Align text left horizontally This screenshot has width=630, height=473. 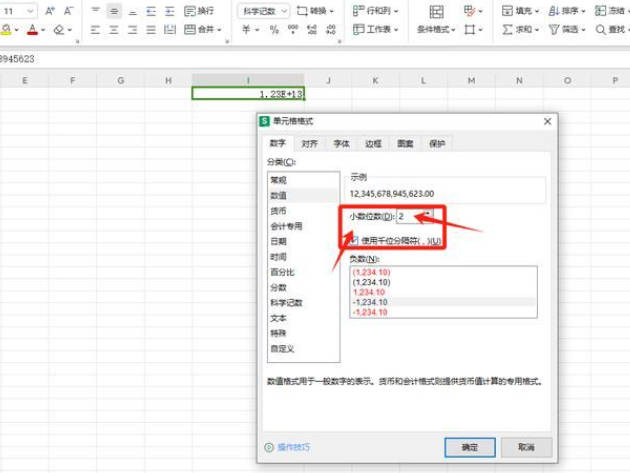pyautogui.click(x=95, y=29)
